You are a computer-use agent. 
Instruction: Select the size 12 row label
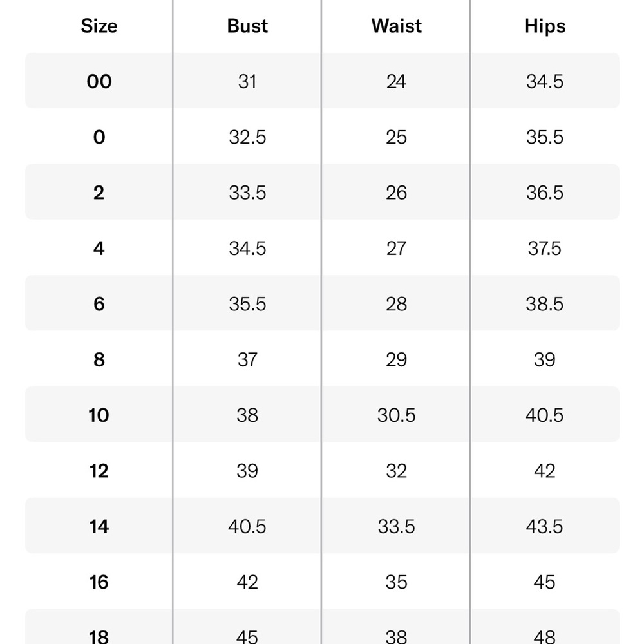point(99,471)
